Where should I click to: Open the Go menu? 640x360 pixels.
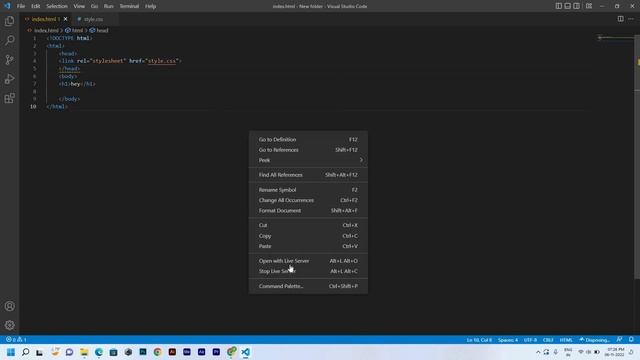click(94, 6)
